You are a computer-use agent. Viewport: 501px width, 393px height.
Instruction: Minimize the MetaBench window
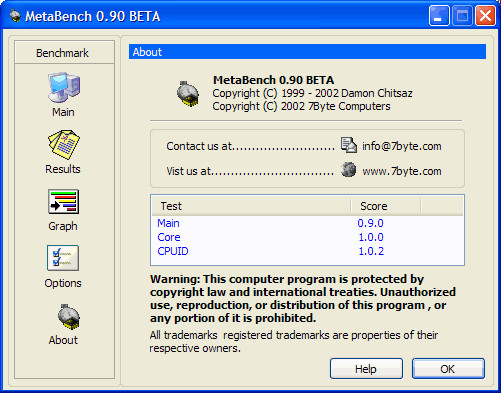point(439,16)
